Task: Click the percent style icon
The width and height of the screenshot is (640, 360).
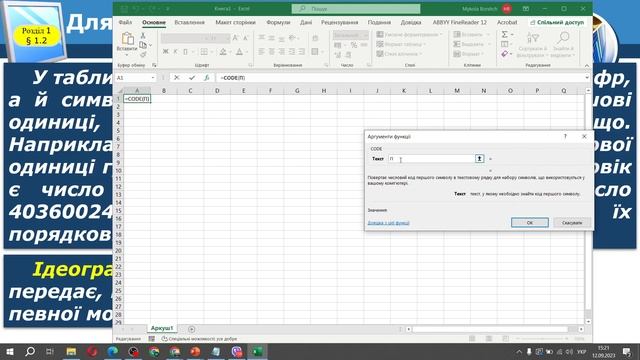Action: tap(353, 45)
